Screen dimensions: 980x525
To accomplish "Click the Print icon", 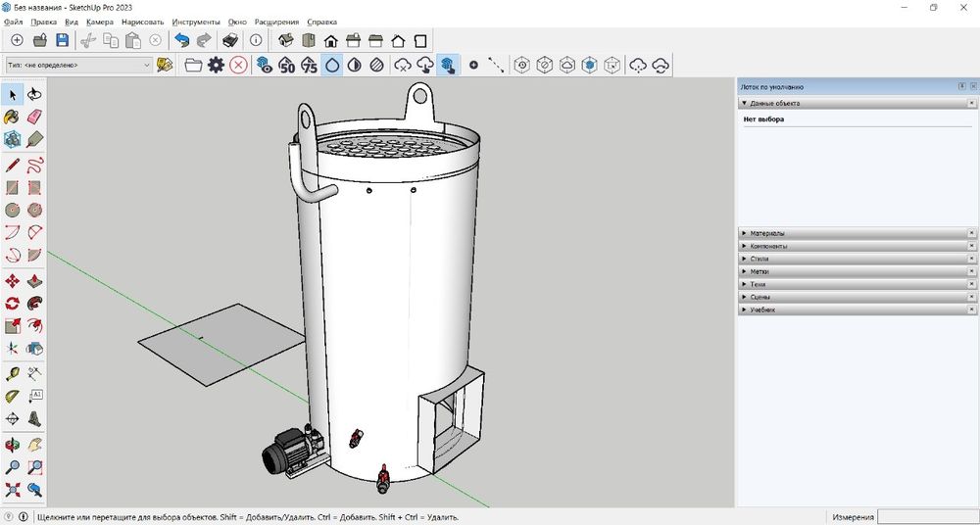I will (x=230, y=40).
